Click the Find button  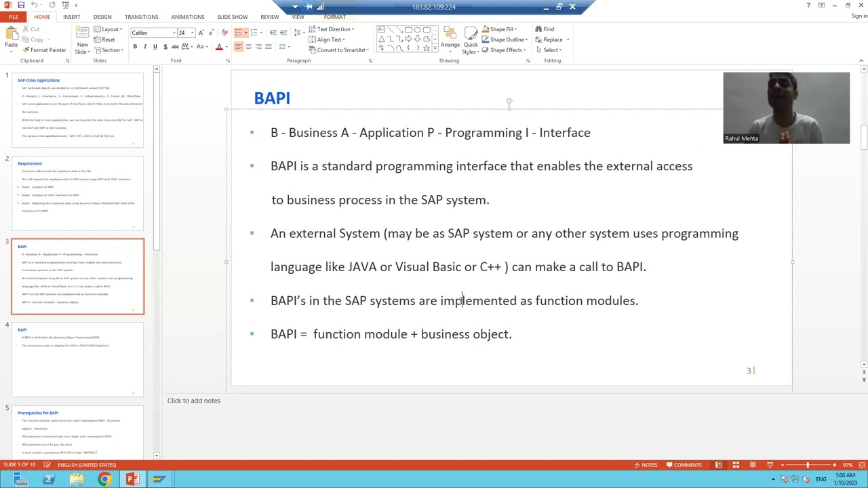click(545, 29)
